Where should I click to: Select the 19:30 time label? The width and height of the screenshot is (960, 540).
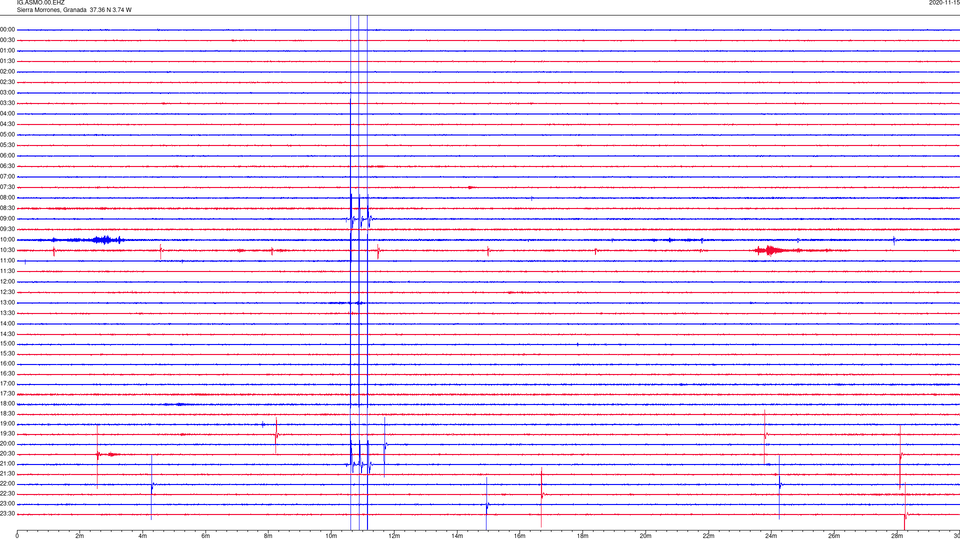click(7, 433)
